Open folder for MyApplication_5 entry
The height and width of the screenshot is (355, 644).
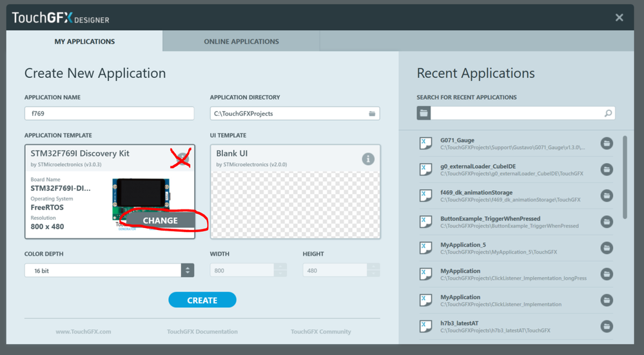(x=607, y=248)
